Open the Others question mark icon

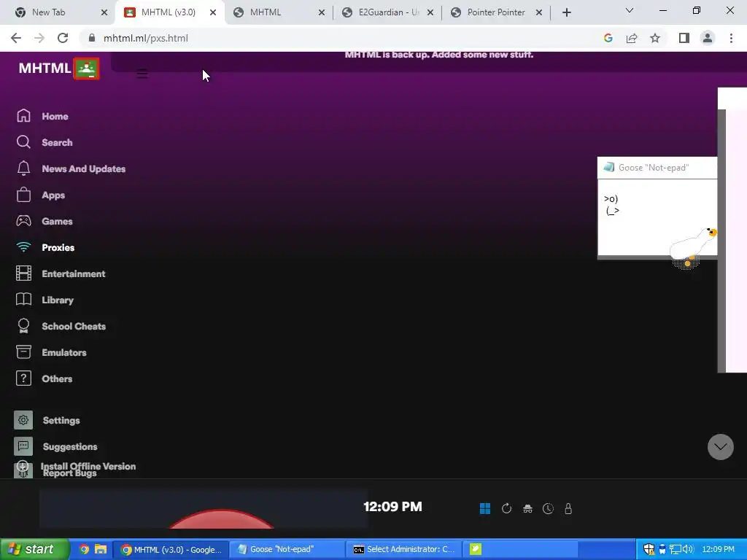click(x=23, y=378)
